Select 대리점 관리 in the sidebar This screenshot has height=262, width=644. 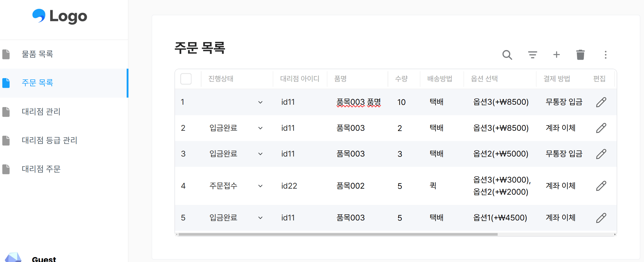point(41,112)
